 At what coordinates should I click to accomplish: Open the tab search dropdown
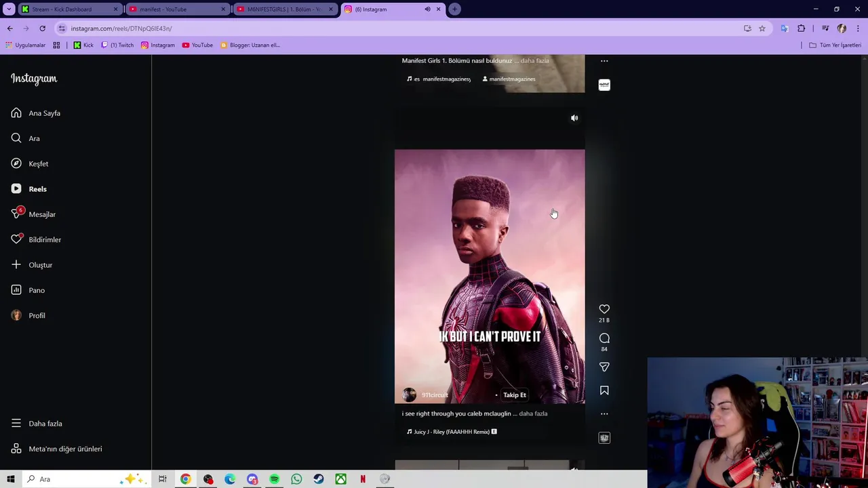9,9
